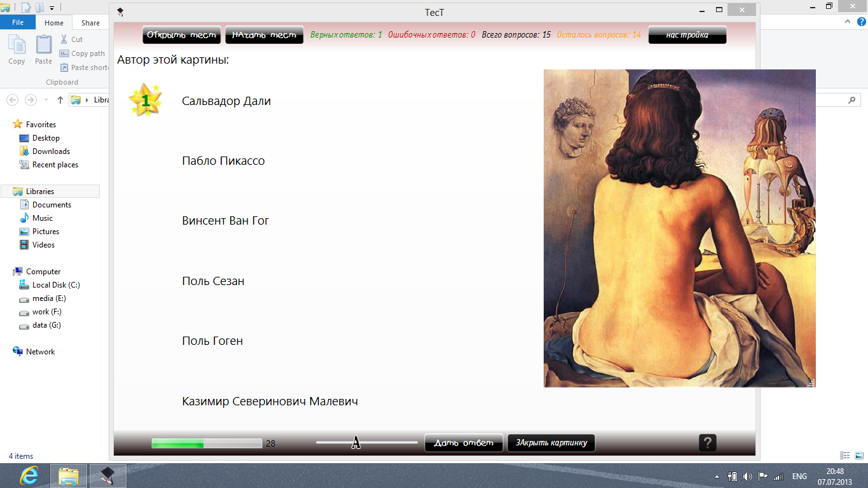Screen dimensions: 868x488
Task: Select answer Поль Гоген
Action: pyautogui.click(x=212, y=340)
